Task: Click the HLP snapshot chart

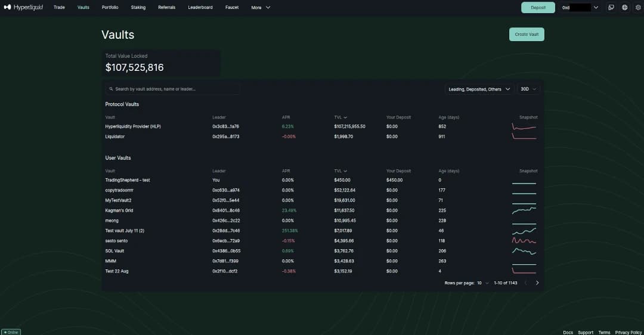Action: (x=524, y=126)
